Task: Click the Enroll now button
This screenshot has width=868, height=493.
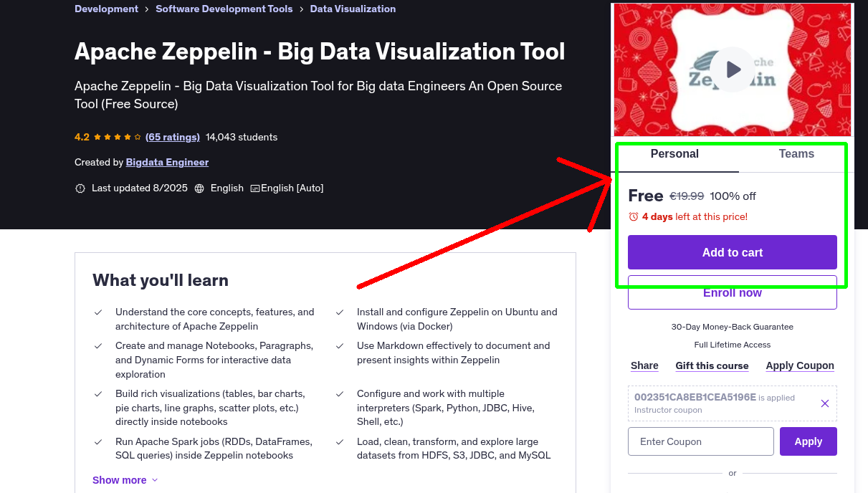Action: [733, 292]
